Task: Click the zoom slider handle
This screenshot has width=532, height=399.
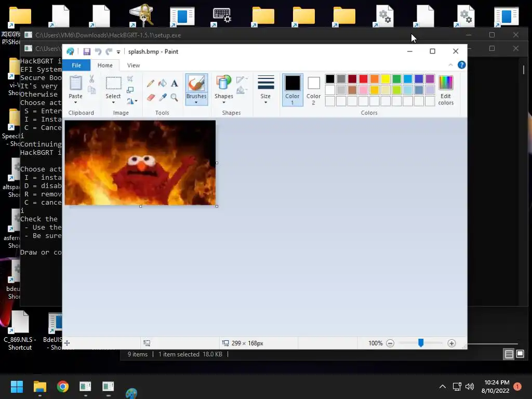Action: tap(421, 343)
